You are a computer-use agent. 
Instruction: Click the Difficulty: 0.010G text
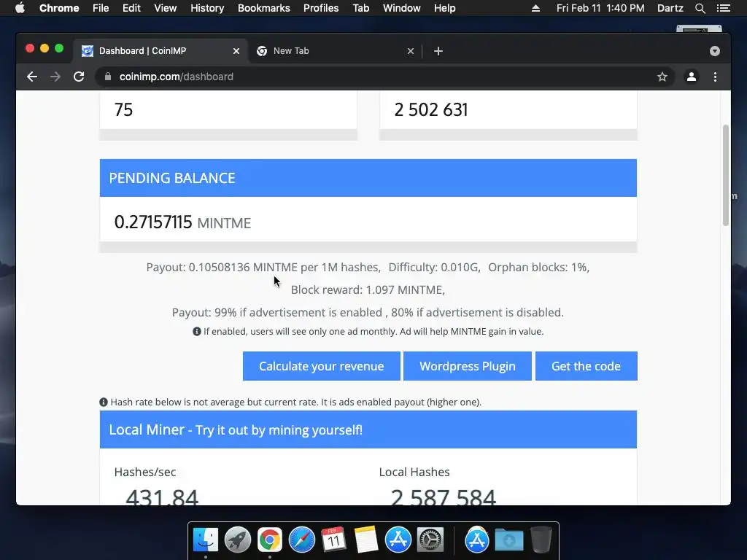435,267
